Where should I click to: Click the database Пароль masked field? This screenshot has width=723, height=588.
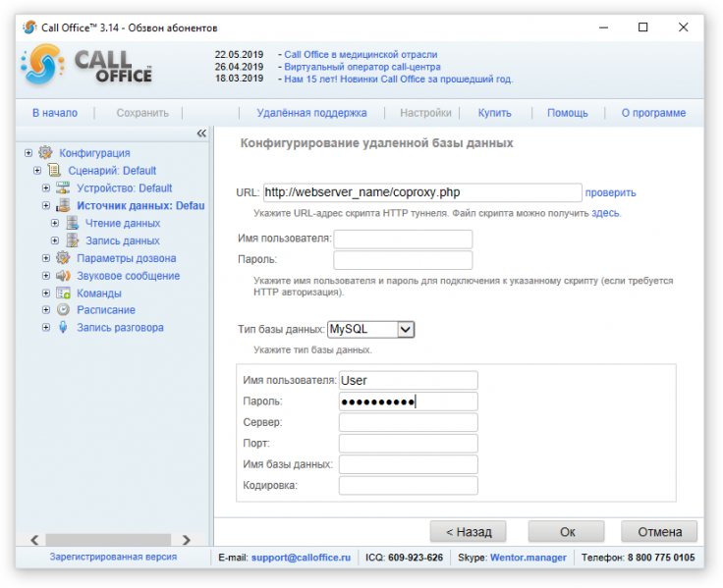pos(408,401)
